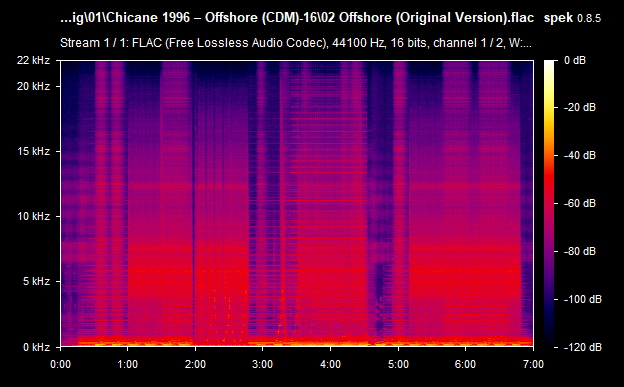The height and width of the screenshot is (387, 624).
Task: Click the '5:00' time axis label
Action: click(x=398, y=364)
